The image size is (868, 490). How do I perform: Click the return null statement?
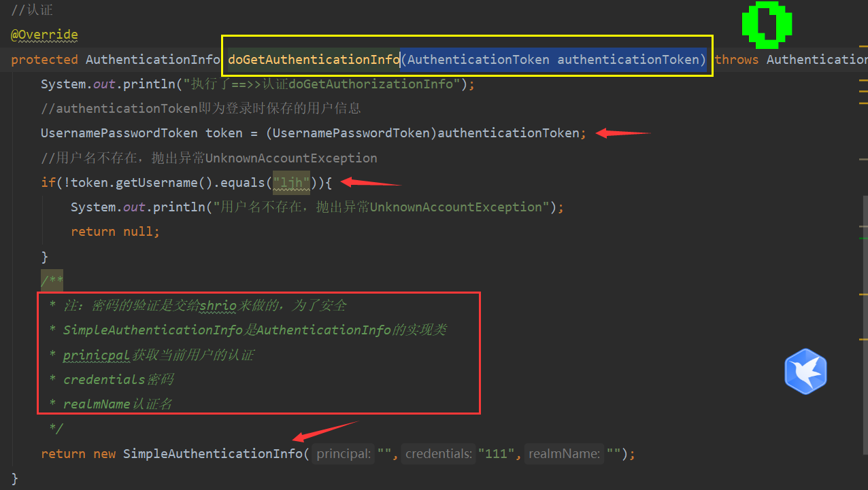pyautogui.click(x=115, y=232)
